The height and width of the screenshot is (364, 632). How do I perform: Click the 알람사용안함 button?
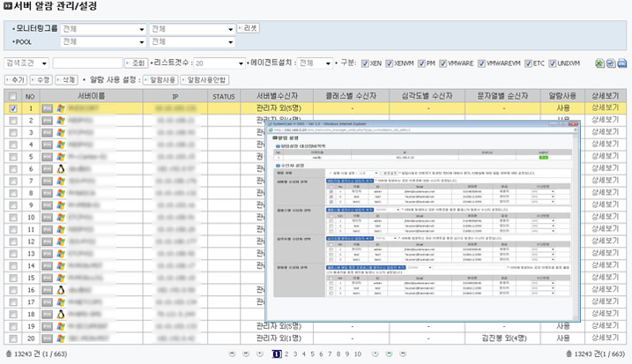[x=204, y=80]
